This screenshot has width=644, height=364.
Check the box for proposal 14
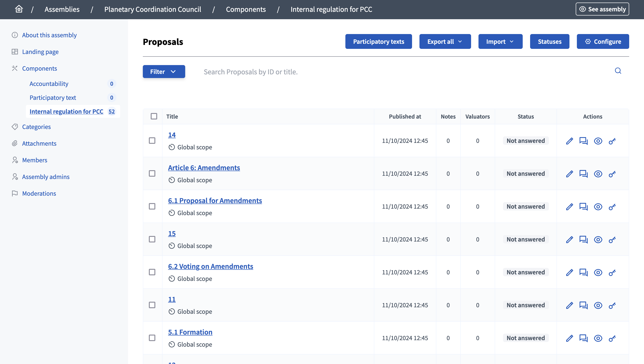[x=152, y=141]
